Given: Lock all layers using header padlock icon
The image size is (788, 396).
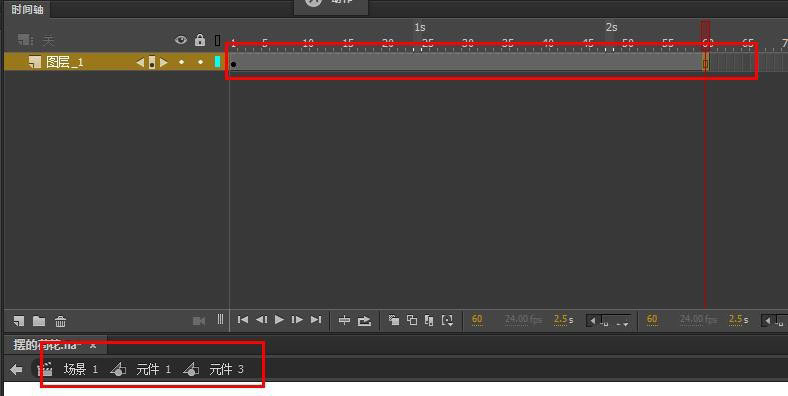Looking at the screenshot, I should [x=200, y=40].
